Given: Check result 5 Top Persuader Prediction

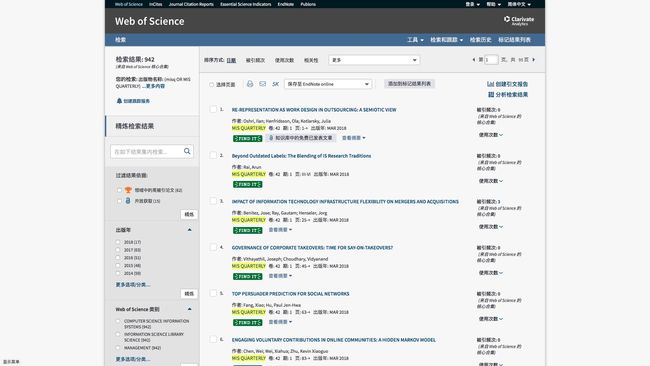Looking at the screenshot, I should (213, 293).
